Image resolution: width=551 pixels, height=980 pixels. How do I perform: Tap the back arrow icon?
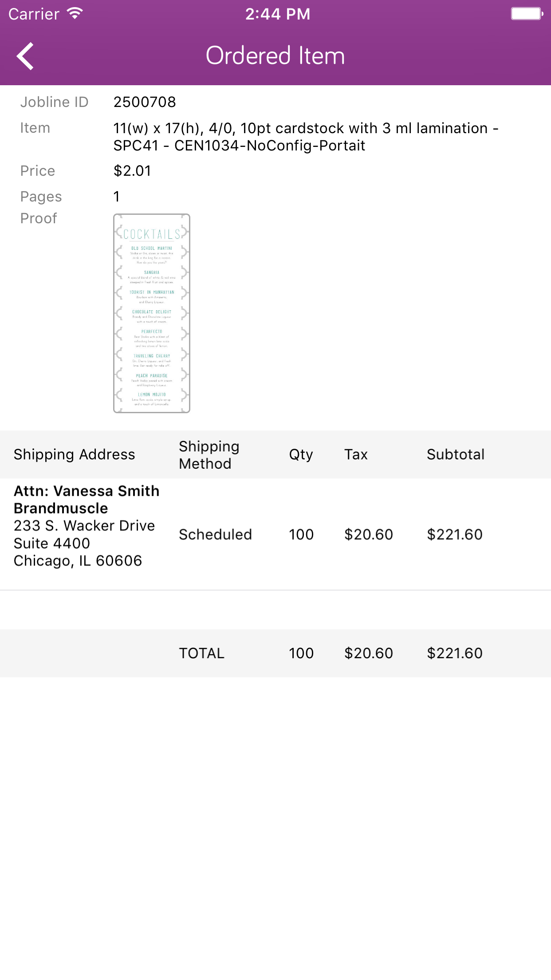pyautogui.click(x=25, y=56)
